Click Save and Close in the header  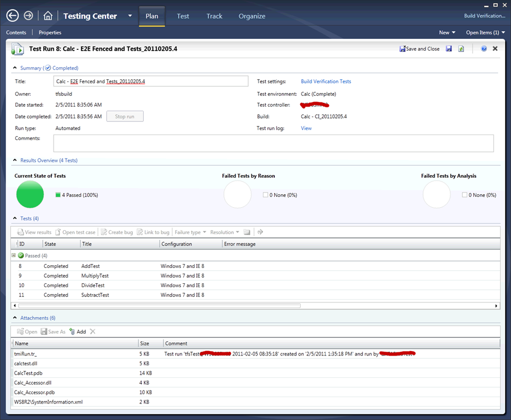[x=419, y=49]
